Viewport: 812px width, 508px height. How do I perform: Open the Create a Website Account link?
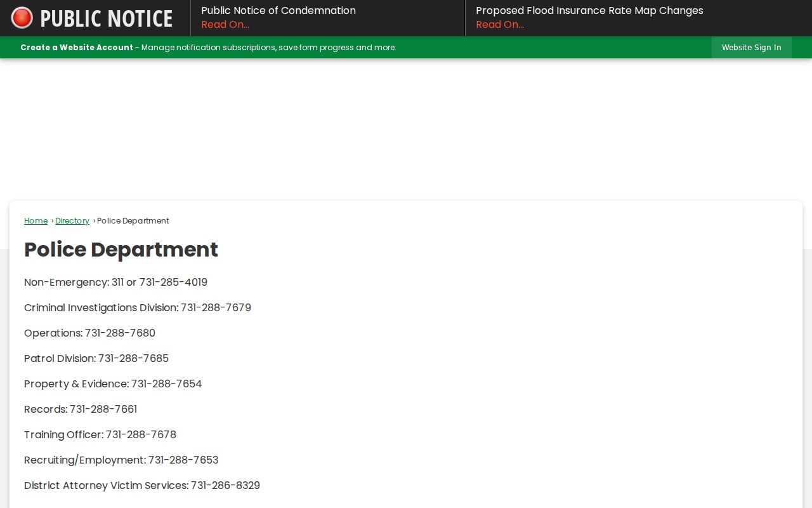click(77, 48)
